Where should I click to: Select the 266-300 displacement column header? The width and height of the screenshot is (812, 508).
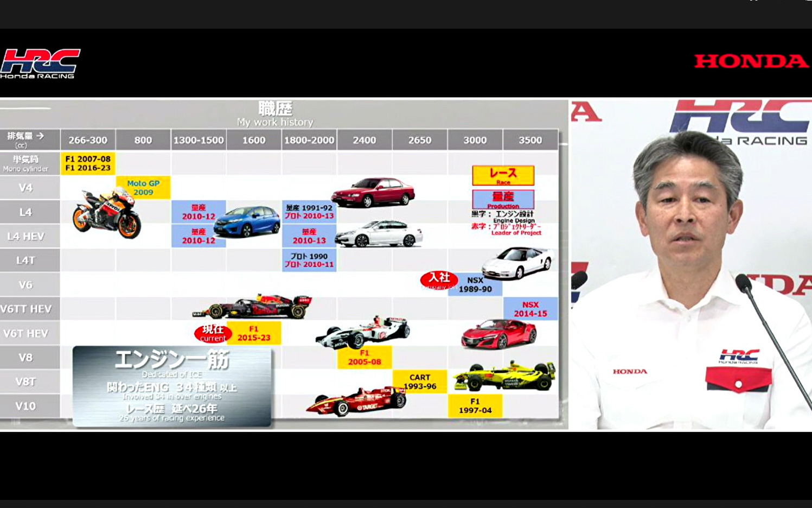coord(88,140)
